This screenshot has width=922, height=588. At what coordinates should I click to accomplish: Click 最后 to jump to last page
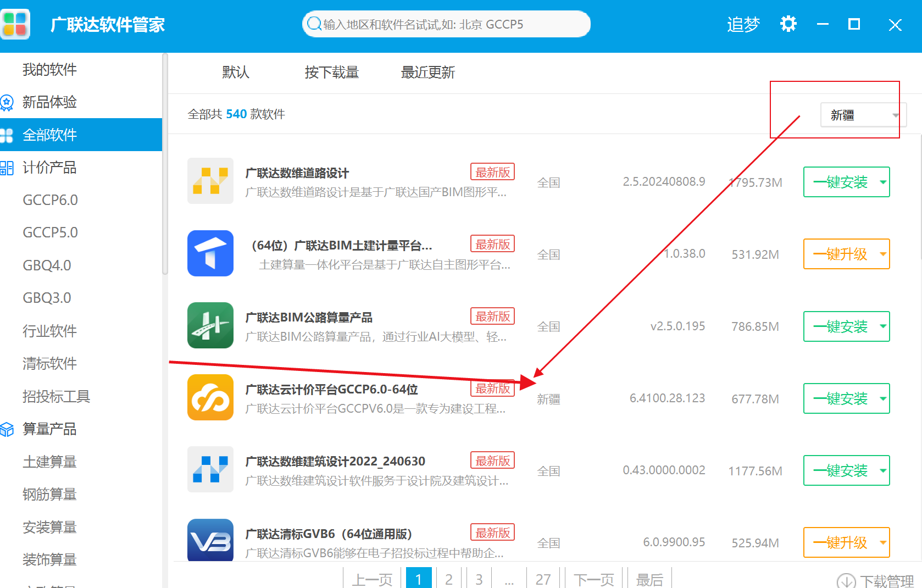[649, 579]
